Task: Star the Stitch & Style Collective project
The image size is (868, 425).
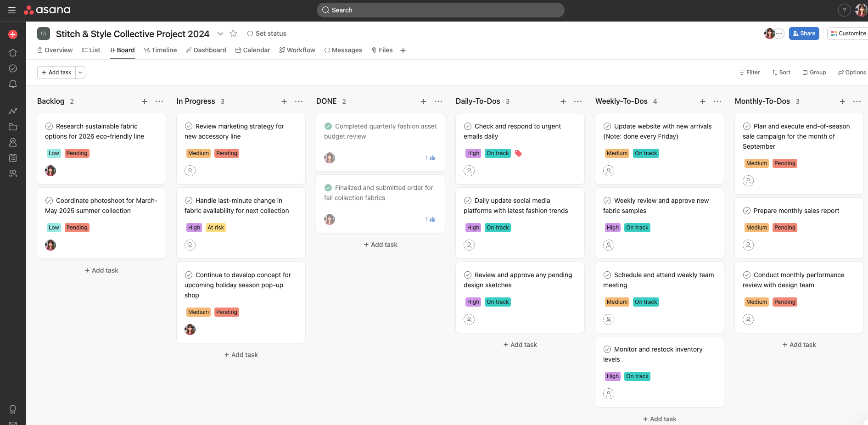Action: [x=233, y=34]
